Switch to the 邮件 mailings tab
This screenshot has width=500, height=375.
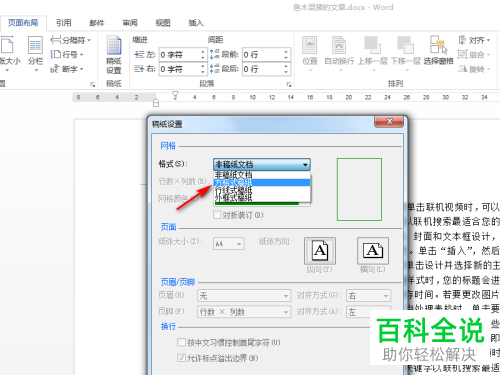tap(97, 23)
